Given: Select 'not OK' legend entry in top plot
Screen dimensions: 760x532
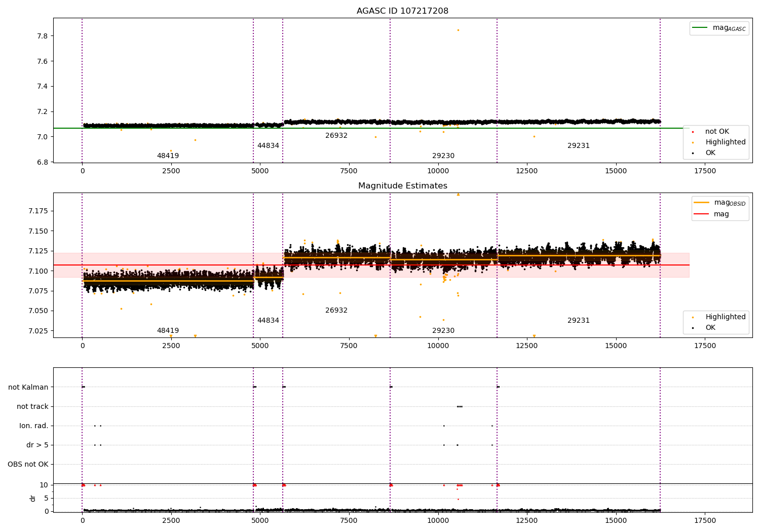Looking at the screenshot, I should pos(717,132).
